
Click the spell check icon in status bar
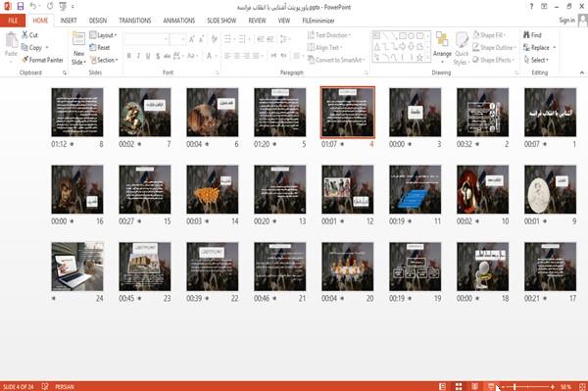point(45,386)
